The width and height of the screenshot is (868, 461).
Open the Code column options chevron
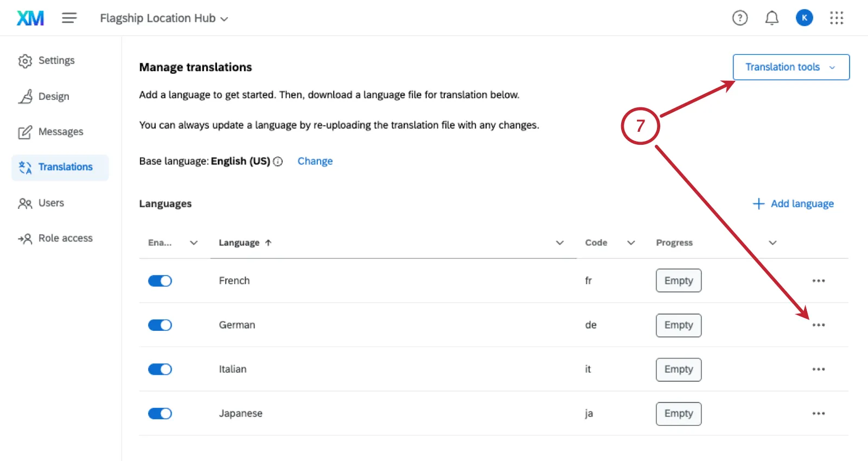coord(631,243)
